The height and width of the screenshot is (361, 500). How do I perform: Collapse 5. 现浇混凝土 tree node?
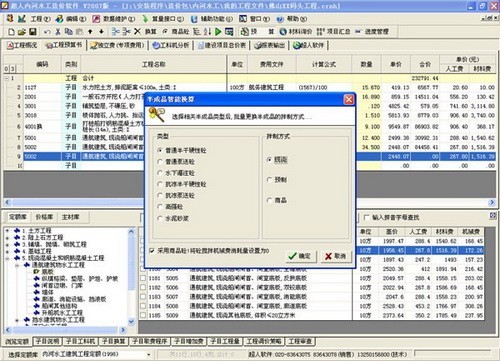(7, 258)
